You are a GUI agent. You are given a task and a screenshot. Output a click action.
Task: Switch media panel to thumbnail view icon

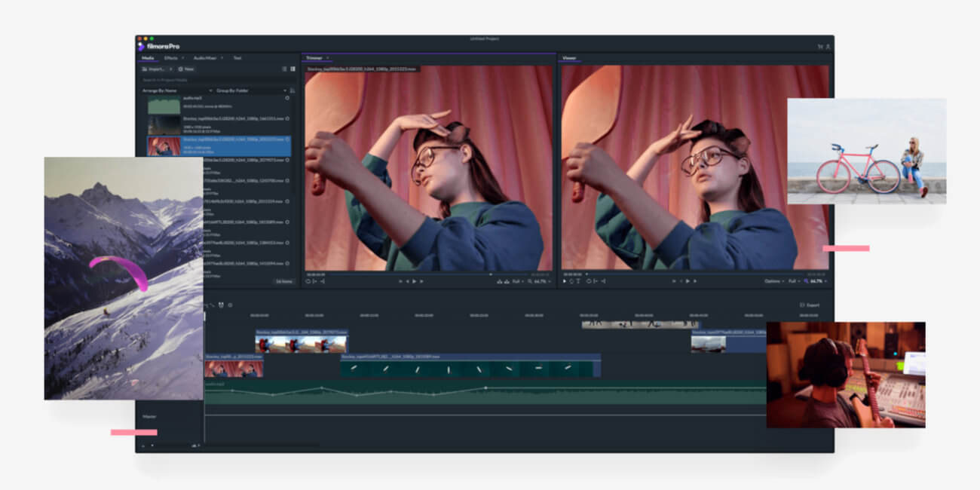(292, 69)
